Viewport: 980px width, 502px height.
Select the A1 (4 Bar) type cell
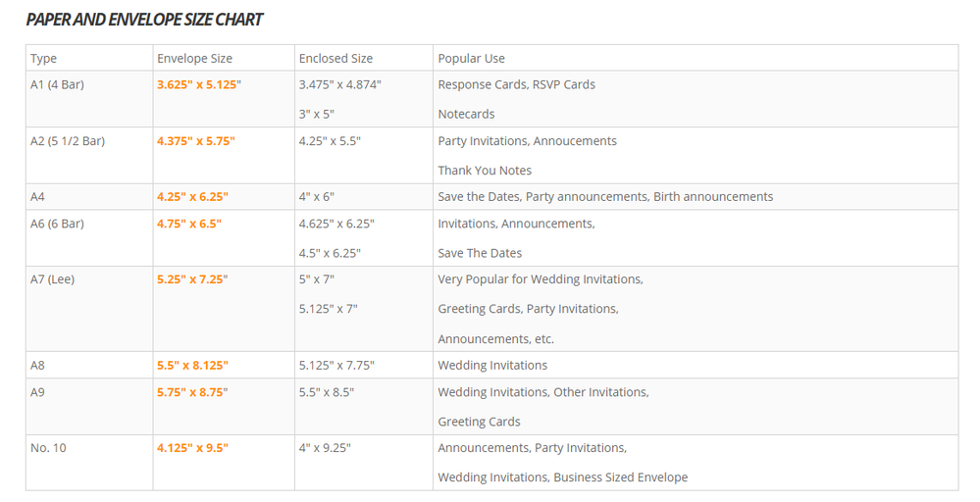(57, 84)
